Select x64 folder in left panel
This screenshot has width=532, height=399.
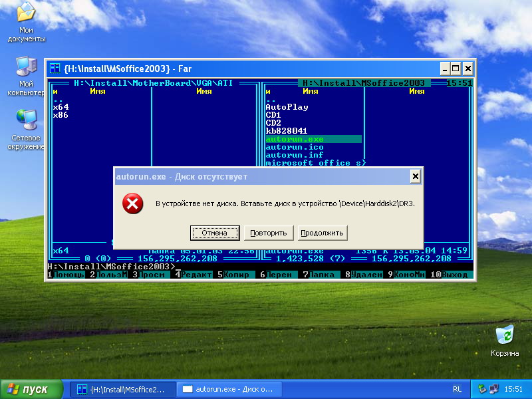click(61, 107)
